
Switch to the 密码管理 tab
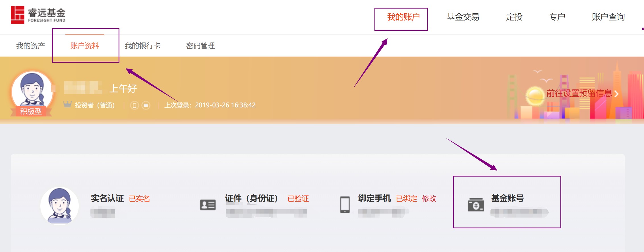tap(200, 46)
